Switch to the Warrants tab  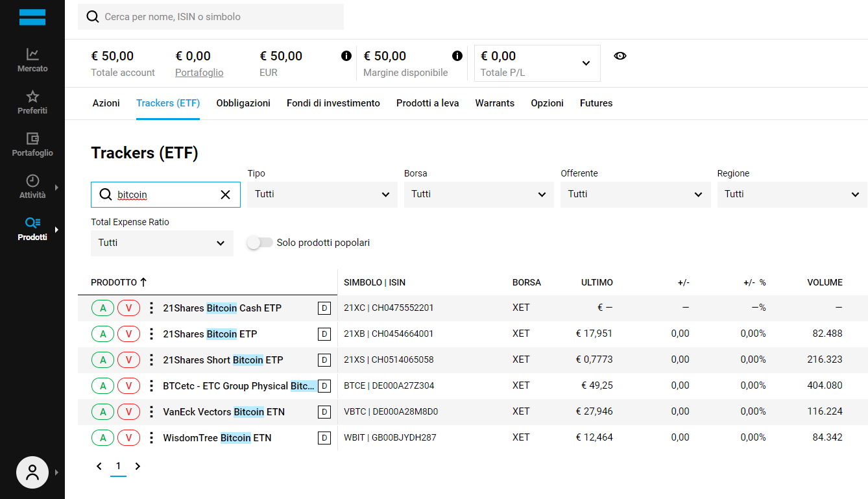(495, 103)
